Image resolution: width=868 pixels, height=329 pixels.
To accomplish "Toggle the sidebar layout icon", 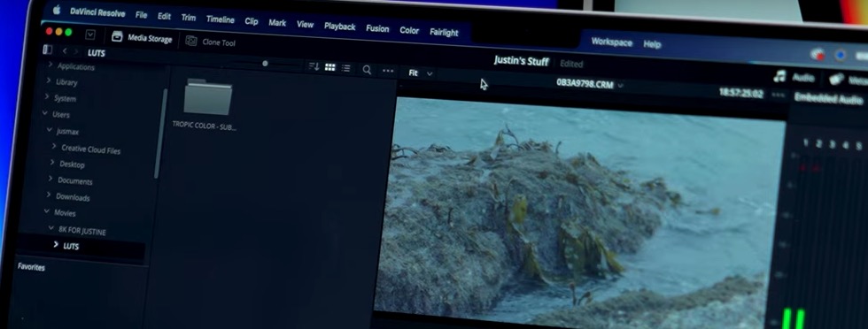I will coord(48,50).
